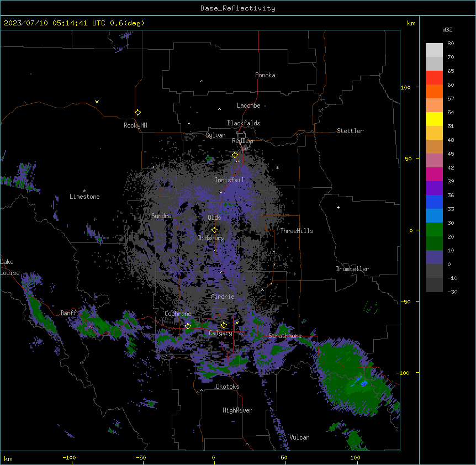
Task: Click the 80 value at the legend top
Action: coord(451,44)
